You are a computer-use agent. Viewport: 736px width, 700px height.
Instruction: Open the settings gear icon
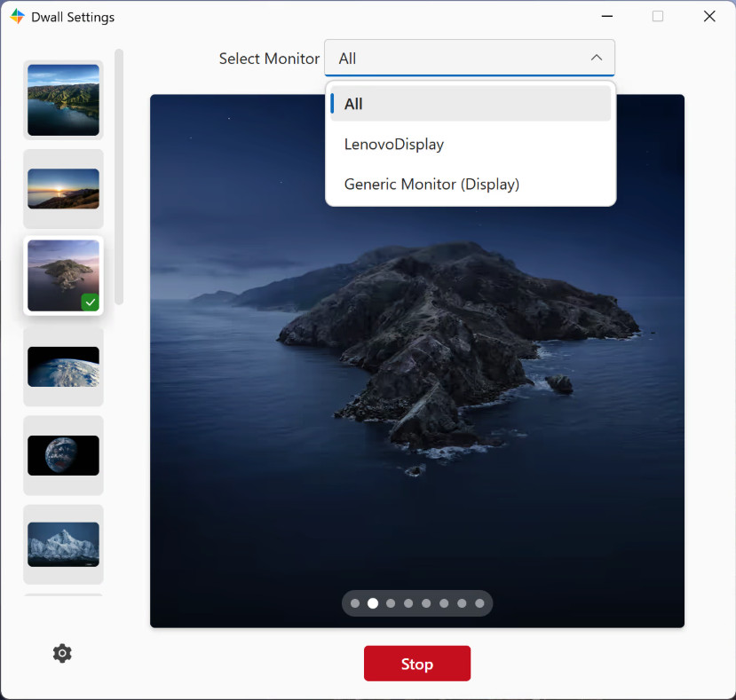click(62, 653)
